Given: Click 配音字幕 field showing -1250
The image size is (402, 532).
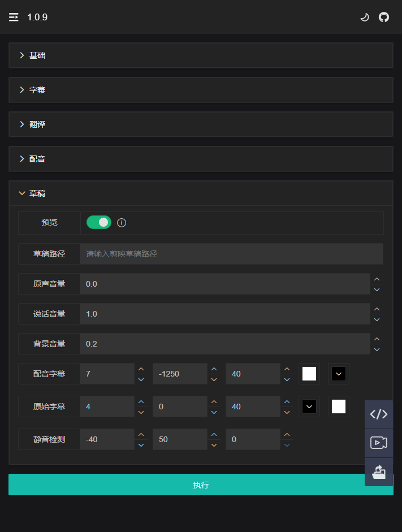Looking at the screenshot, I should click(x=180, y=374).
